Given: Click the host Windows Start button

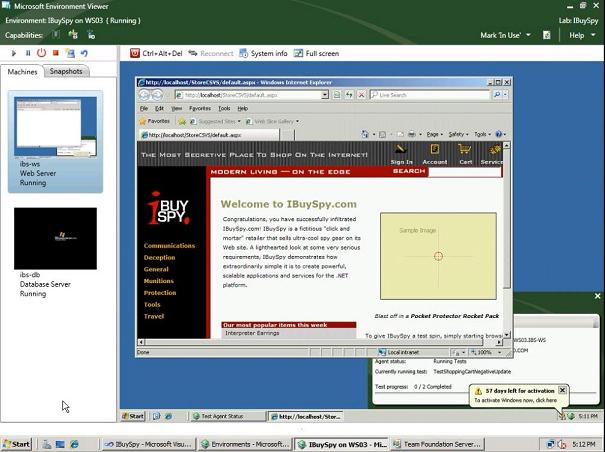Looking at the screenshot, I should (17, 444).
